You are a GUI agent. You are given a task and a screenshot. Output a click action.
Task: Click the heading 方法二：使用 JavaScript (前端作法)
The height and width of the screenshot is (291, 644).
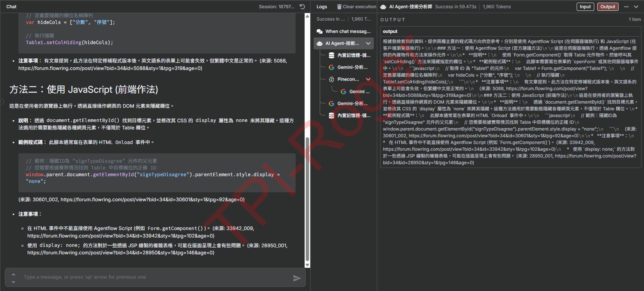point(84,90)
